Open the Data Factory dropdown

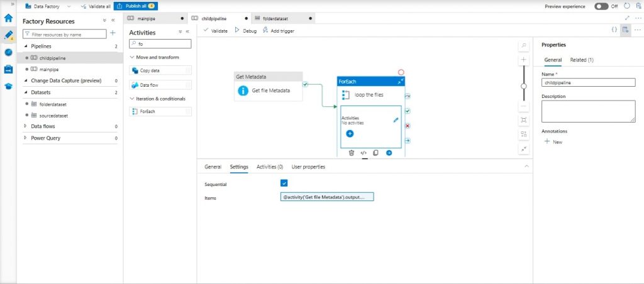click(x=43, y=6)
